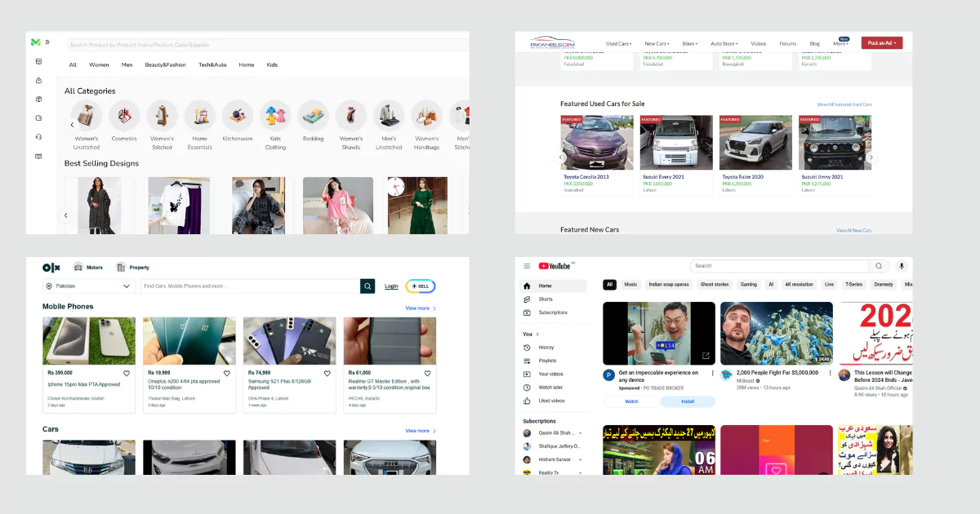Click the green M logo in the shopping site

[35, 42]
